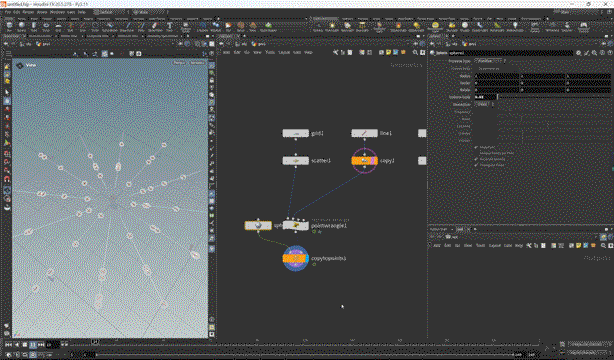Click the grid1 node in the network
614x360 pixels.
[x=296, y=133]
